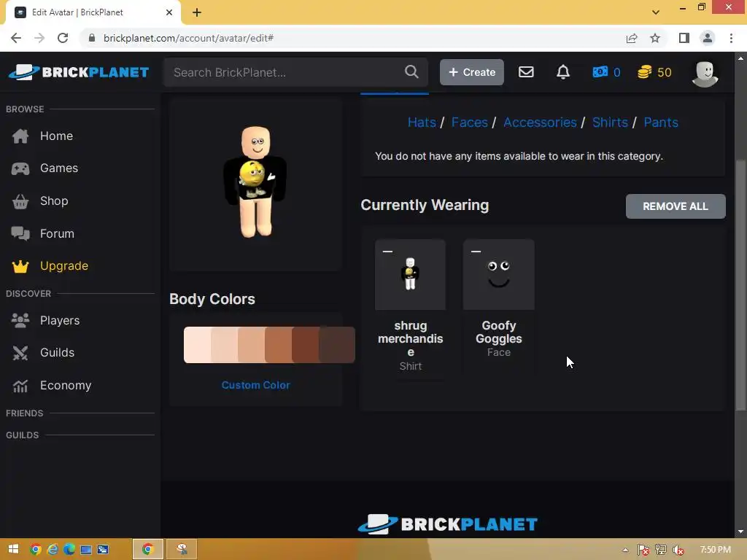Close the Edit Avatar tab

pos(169,12)
